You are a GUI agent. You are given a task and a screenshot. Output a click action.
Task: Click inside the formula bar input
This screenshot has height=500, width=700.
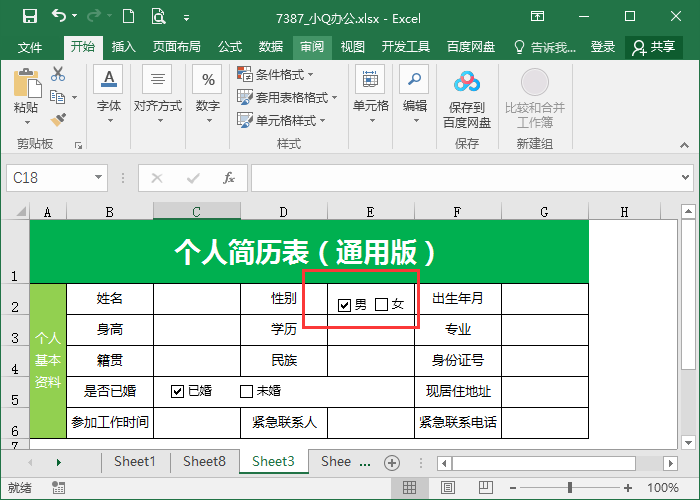tap(464, 178)
